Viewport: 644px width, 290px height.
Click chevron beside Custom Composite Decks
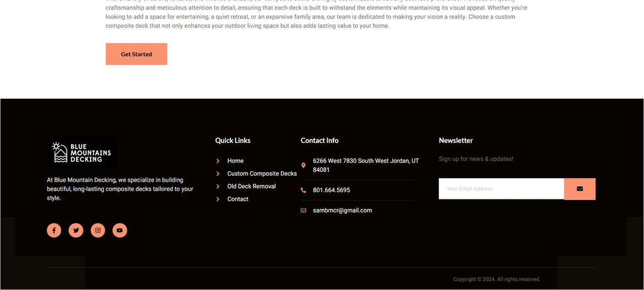218,174
